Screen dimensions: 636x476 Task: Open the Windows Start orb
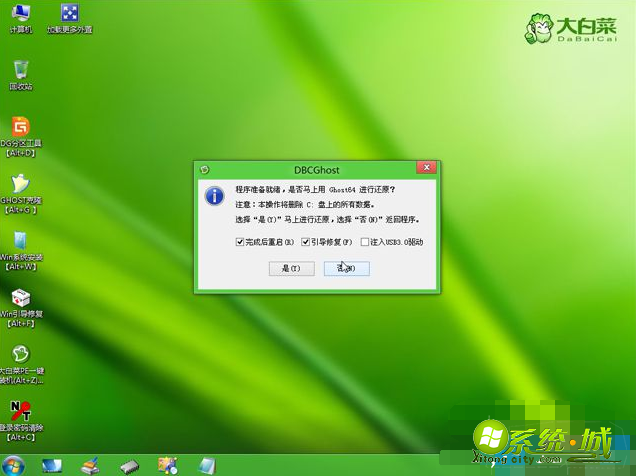[x=13, y=465]
